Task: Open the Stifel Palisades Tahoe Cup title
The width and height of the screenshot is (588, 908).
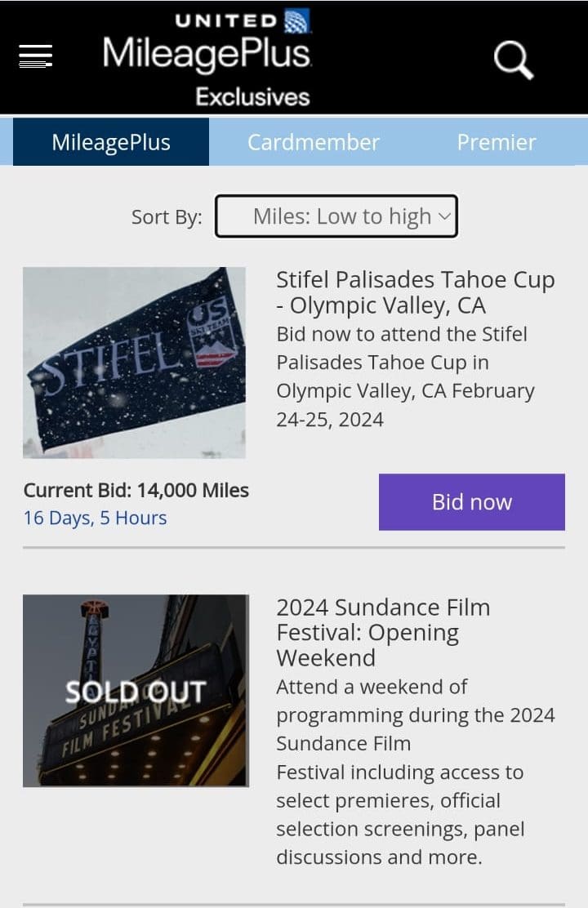Action: pyautogui.click(x=415, y=292)
